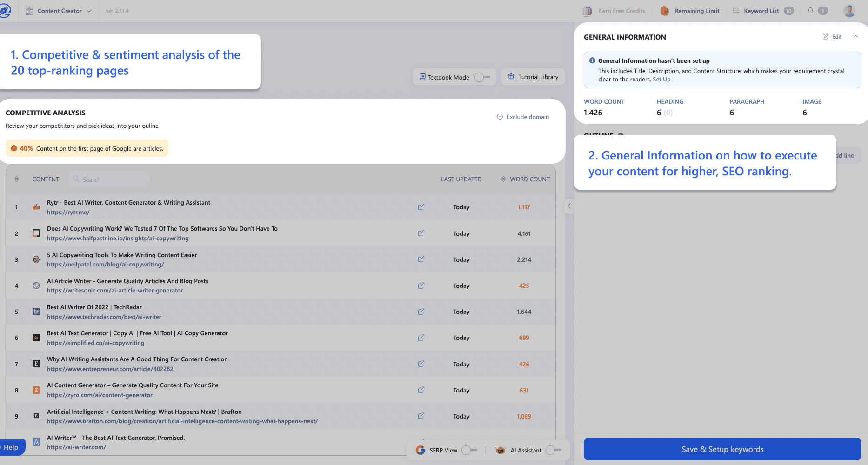This screenshot has height=465, width=868.
Task: Open Keyword List
Action: click(x=761, y=11)
